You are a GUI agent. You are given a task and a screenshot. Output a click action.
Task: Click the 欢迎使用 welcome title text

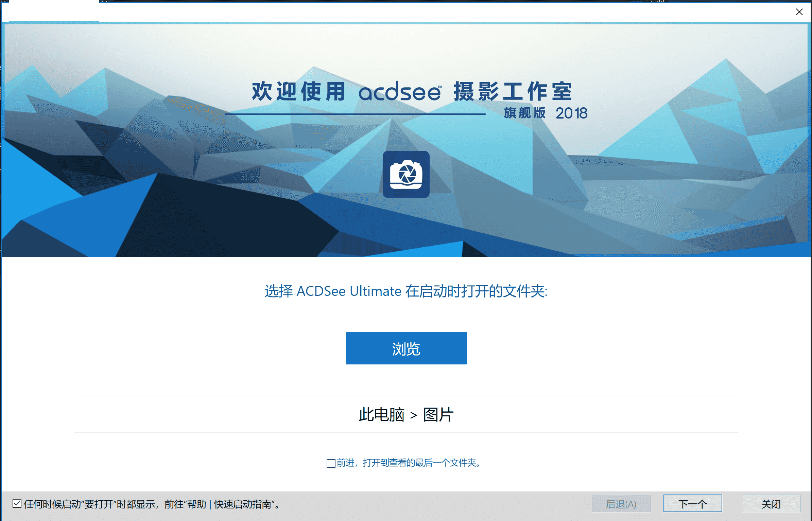[298, 92]
